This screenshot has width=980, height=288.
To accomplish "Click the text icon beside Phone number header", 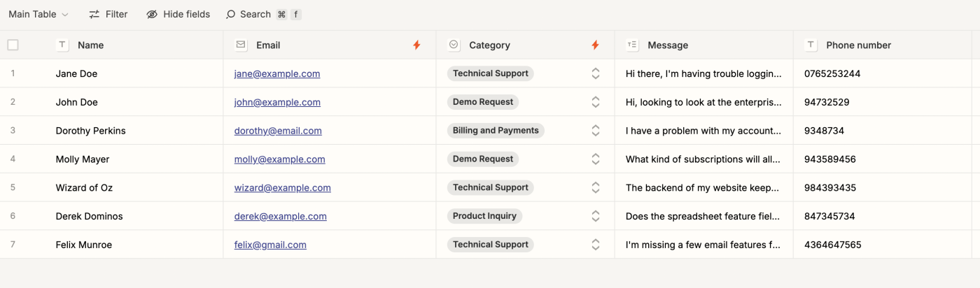I will point(811,45).
